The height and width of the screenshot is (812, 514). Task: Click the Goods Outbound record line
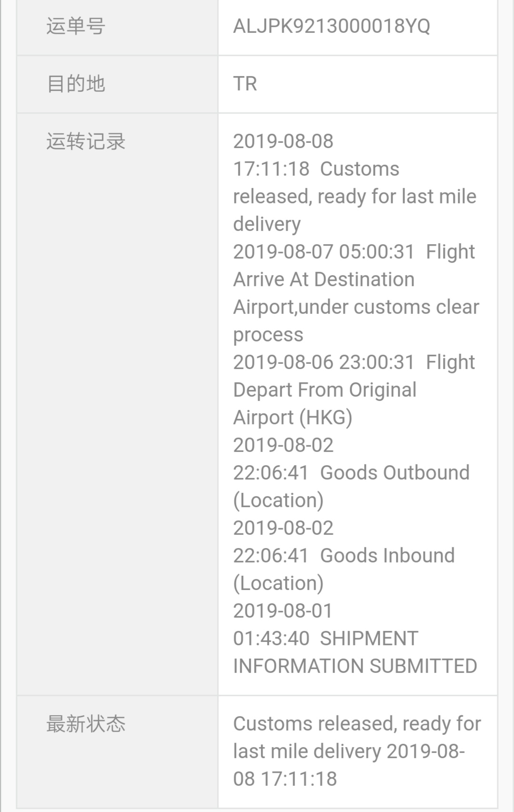point(351,473)
